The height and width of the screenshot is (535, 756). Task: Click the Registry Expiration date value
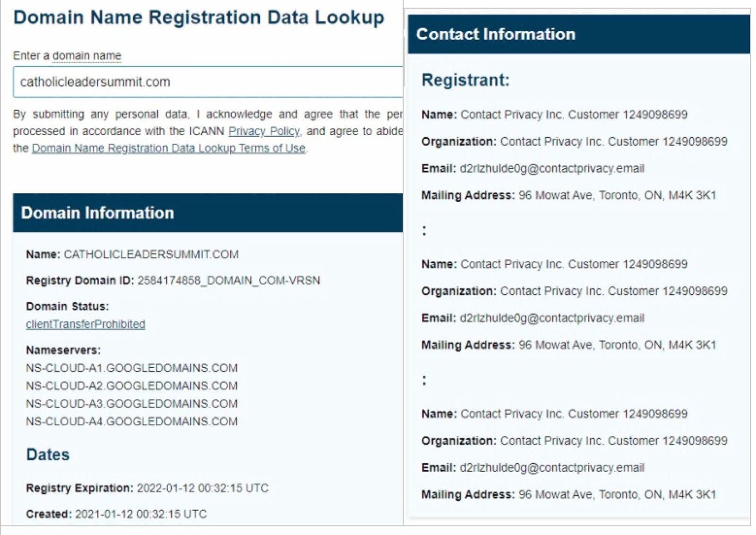(202, 488)
